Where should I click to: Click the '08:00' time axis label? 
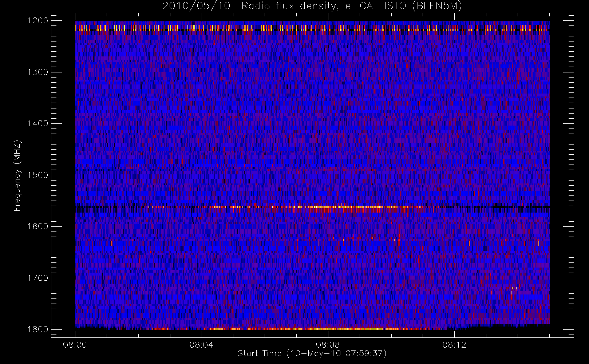75,345
